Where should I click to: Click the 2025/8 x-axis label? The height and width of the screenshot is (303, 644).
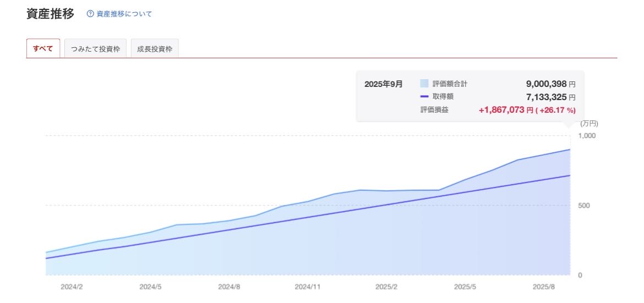click(544, 287)
